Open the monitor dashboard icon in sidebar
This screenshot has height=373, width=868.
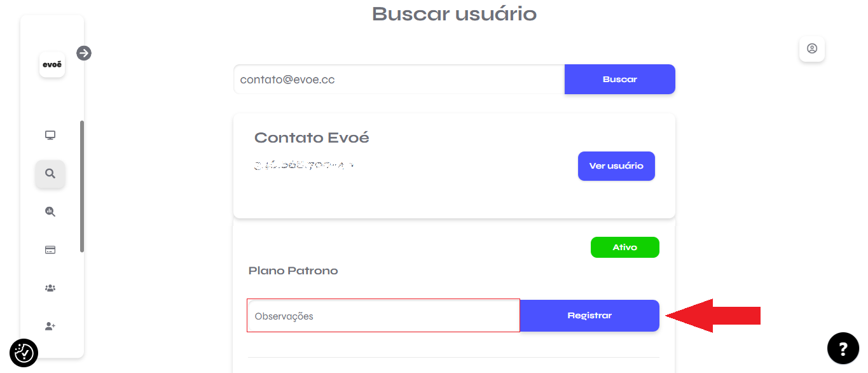(50, 135)
